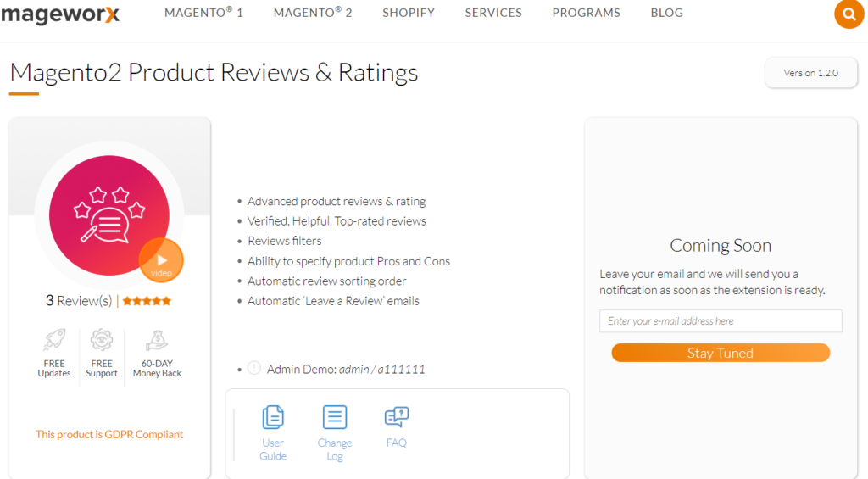Navigate to the Blog page
The height and width of the screenshot is (479, 868).
click(666, 13)
